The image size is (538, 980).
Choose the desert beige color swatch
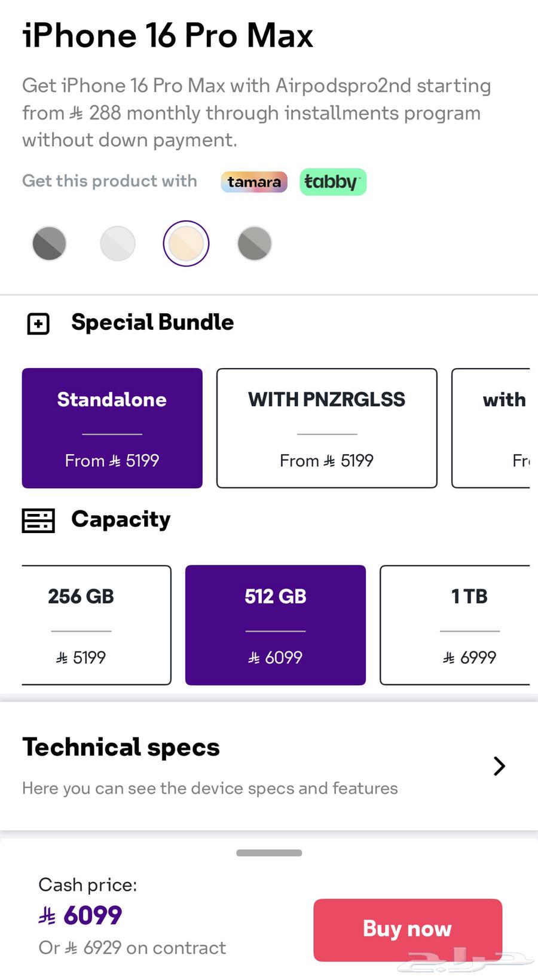pyautogui.click(x=186, y=244)
